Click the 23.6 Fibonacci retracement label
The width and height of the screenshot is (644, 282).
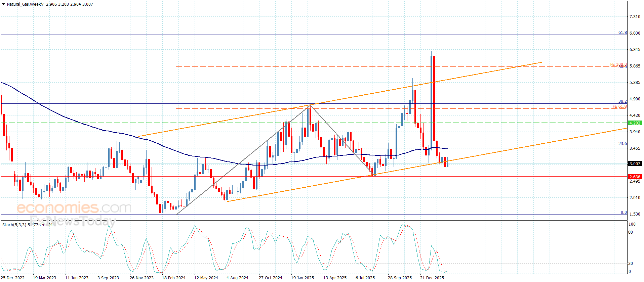(622, 144)
